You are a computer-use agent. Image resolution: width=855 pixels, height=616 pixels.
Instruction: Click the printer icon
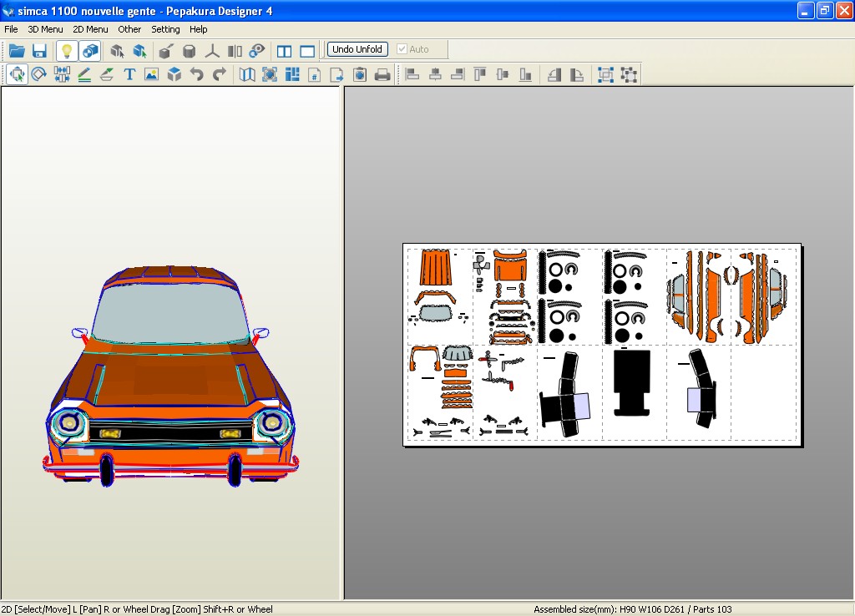[x=382, y=74]
